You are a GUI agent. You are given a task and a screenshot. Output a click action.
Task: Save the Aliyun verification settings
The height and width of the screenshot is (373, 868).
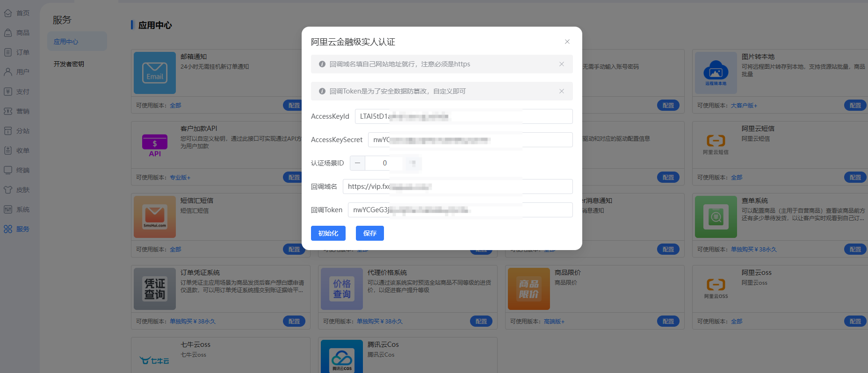pyautogui.click(x=369, y=233)
